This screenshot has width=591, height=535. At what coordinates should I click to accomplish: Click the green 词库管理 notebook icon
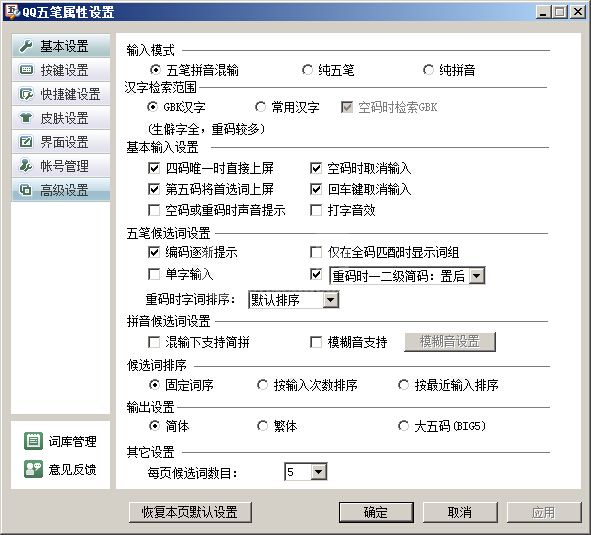[x=34, y=441]
